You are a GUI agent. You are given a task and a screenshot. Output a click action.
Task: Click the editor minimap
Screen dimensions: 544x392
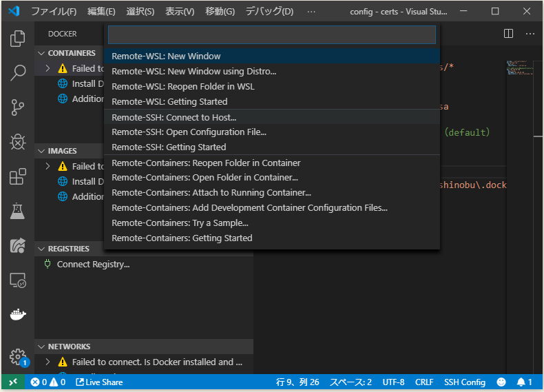coord(519,68)
